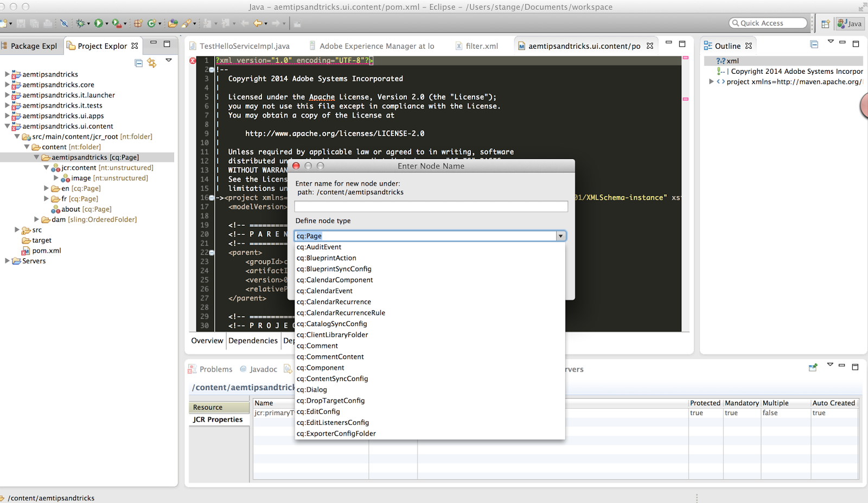This screenshot has height=503, width=868.
Task: Select the JCR Properties side tab
Action: point(218,419)
